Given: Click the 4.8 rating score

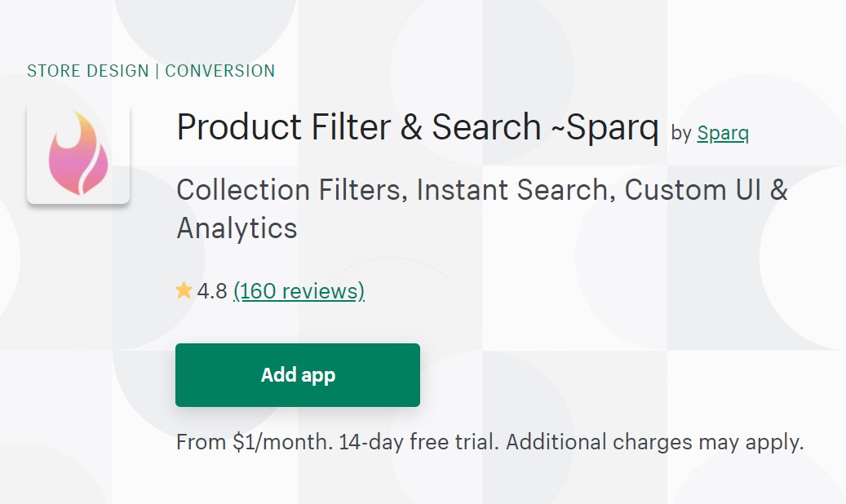Looking at the screenshot, I should [x=212, y=291].
